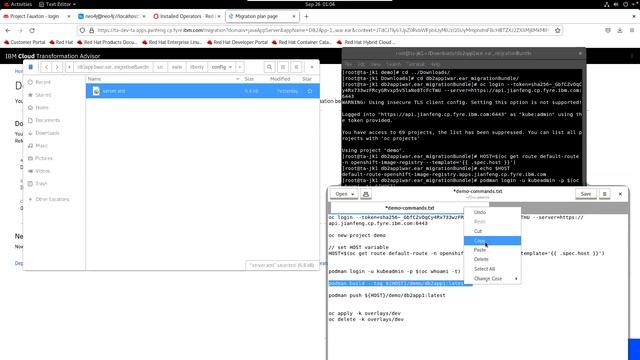640x360 pixels.
Task: Open the system volume icon in top bar
Action: (x=616, y=4)
